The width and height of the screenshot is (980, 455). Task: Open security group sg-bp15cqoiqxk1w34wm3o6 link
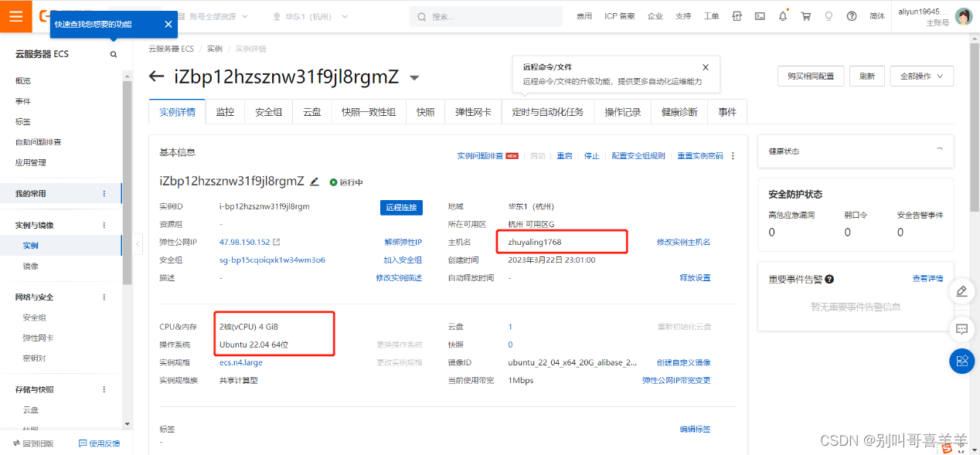(272, 260)
